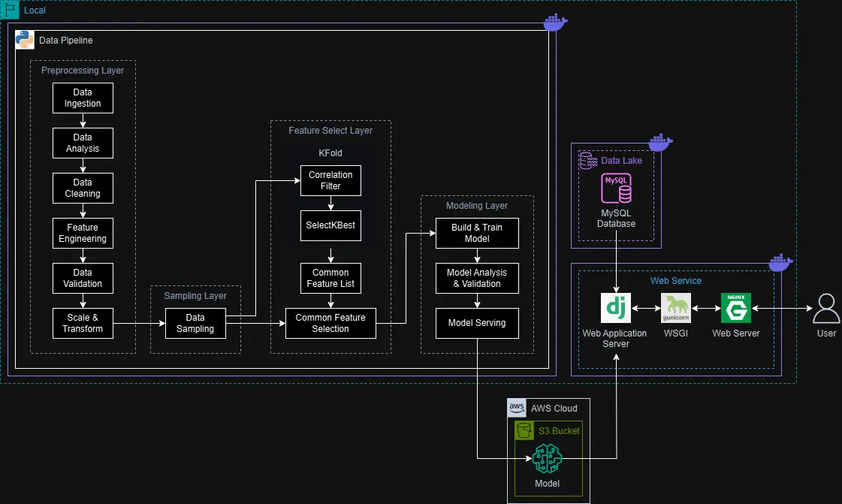Select the Scale & Transform box
Image resolution: width=842 pixels, height=504 pixels.
click(x=83, y=323)
